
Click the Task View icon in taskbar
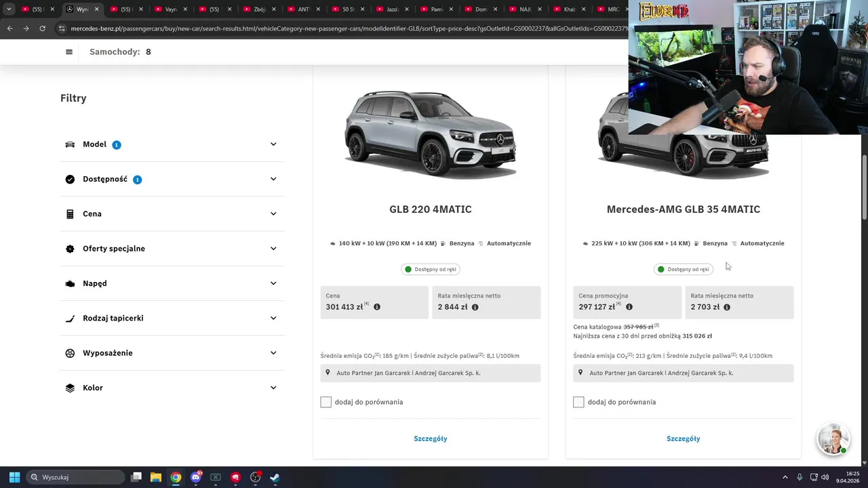[x=136, y=477]
